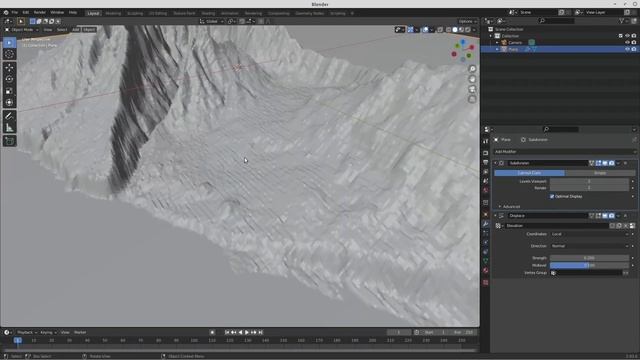Open the Direction Normal dropdown
The image size is (640, 360).
590,246
